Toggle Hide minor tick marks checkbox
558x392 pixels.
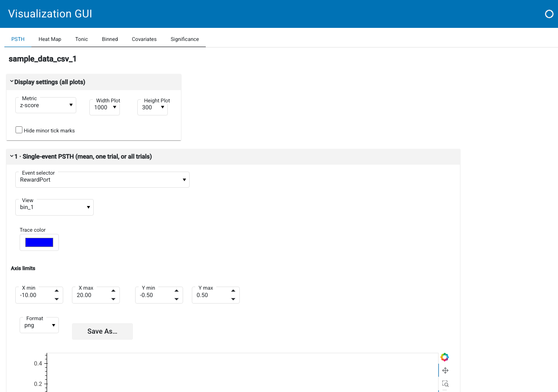[x=19, y=130]
